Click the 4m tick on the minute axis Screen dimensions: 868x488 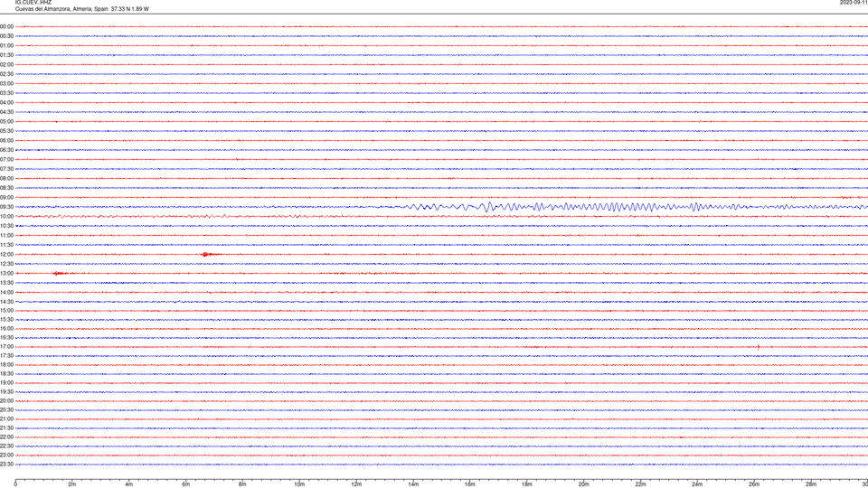coord(129,484)
